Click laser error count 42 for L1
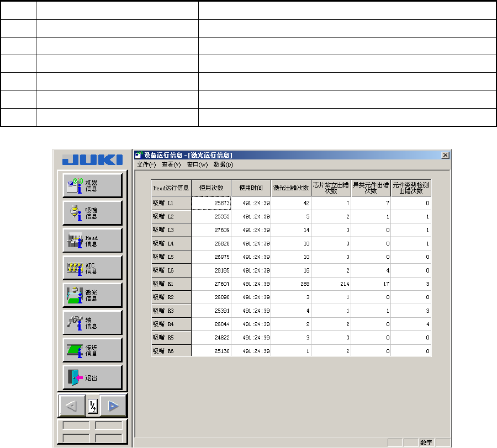The height and width of the screenshot is (448, 497). coord(291,203)
